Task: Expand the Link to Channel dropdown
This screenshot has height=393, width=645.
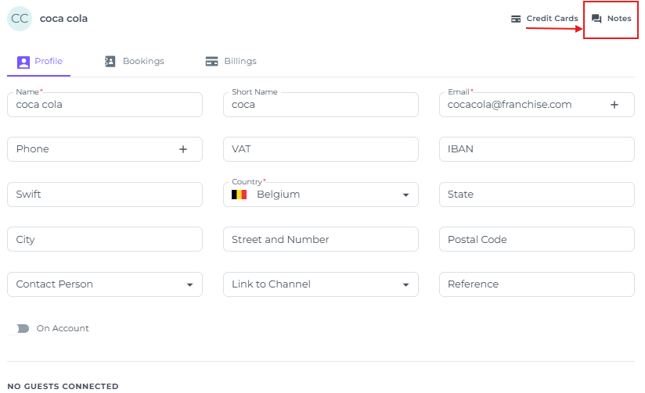Action: coord(406,284)
